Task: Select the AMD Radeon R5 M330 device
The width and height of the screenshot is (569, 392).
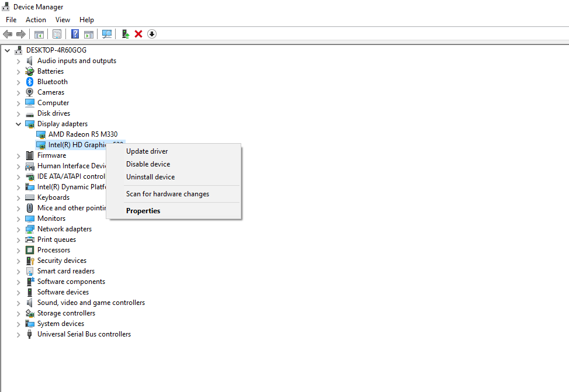Action: [x=82, y=134]
